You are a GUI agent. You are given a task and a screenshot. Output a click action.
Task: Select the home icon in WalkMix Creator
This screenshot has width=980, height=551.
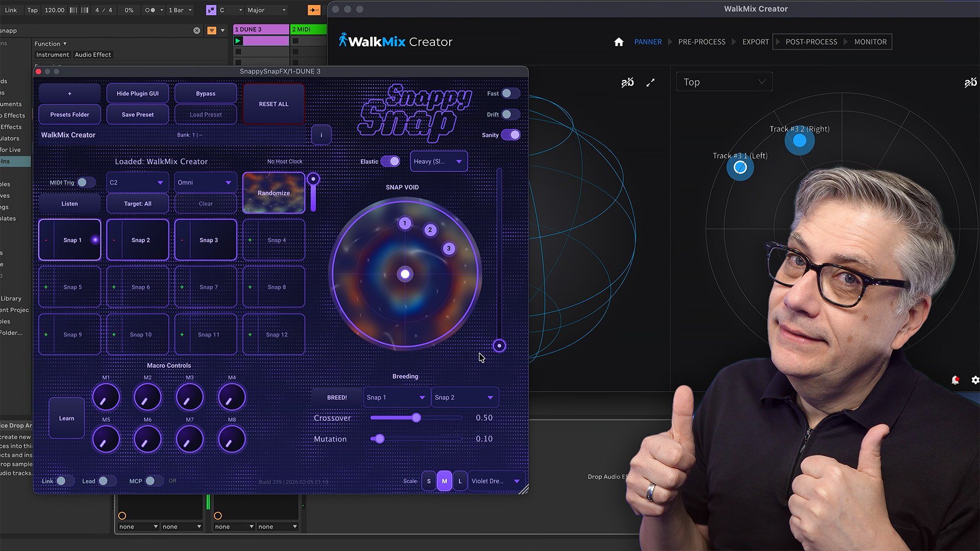tap(619, 42)
